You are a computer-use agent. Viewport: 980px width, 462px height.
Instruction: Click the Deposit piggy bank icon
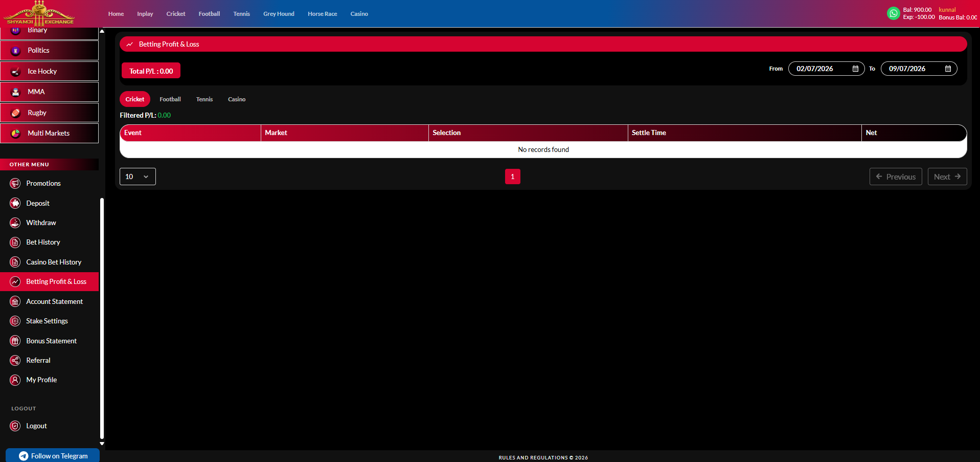tap(15, 203)
